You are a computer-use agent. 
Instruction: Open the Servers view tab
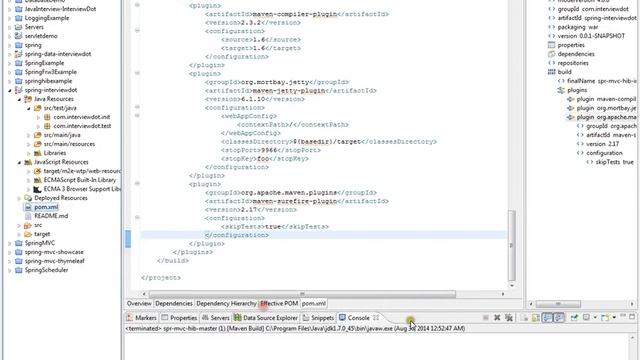[216, 318]
